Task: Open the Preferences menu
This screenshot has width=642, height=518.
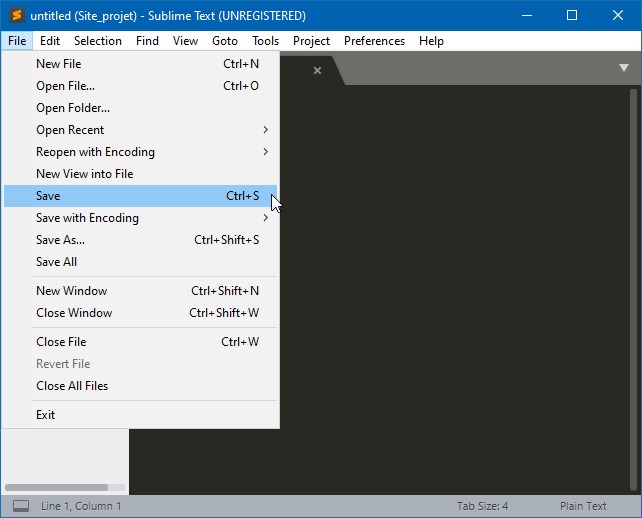Action: click(374, 41)
